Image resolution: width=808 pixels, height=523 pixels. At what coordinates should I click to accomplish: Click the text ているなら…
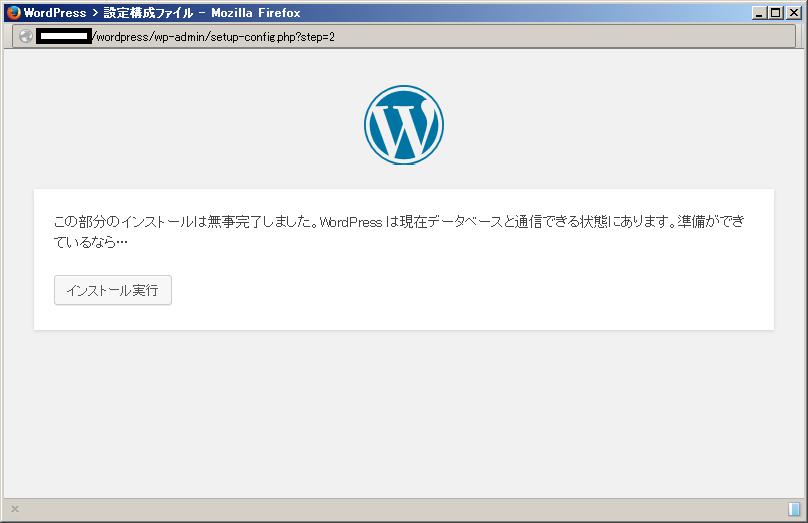click(91, 242)
